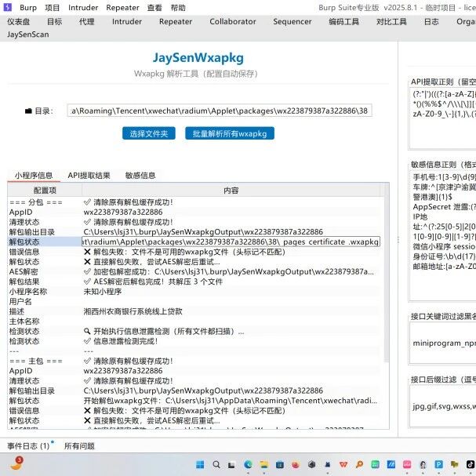Open the WPS Office taskbar icon
Image resolution: width=476 pixels, height=476 pixels.
[x=343, y=464]
